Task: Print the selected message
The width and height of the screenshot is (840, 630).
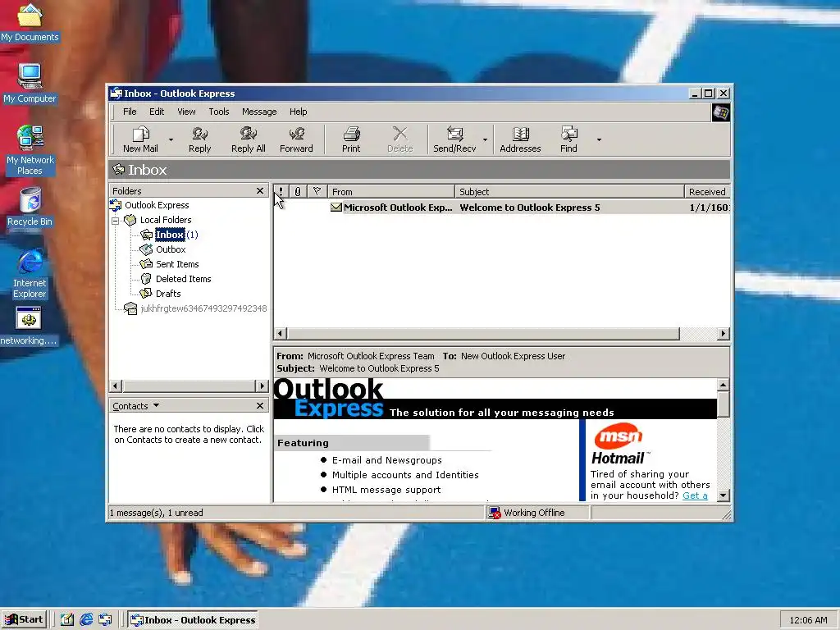Action: click(x=351, y=139)
